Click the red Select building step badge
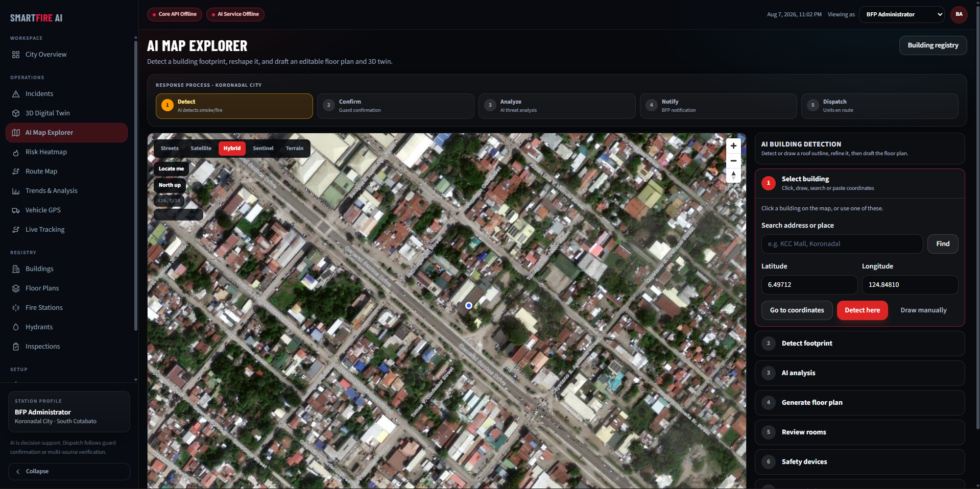 [x=769, y=183]
